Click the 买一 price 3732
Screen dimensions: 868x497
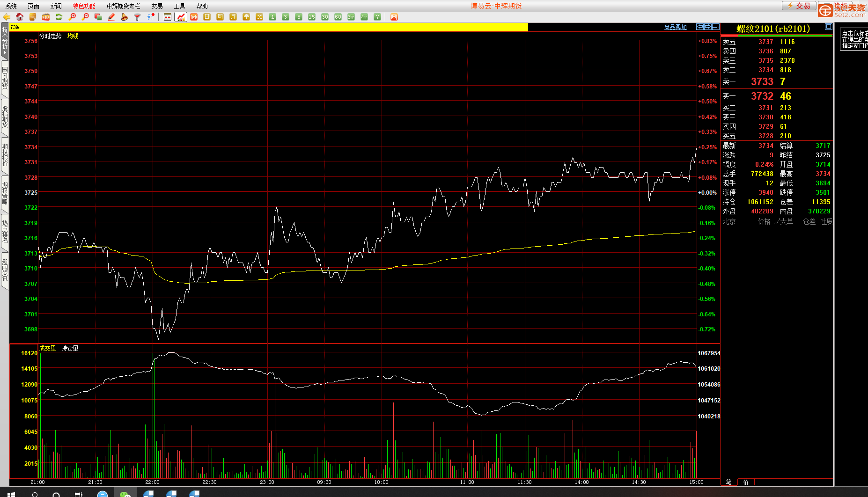[762, 96]
